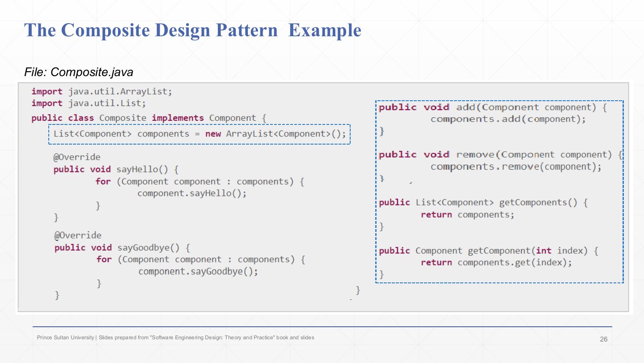Click the for loop line inside sayGoodbye()
This screenshot has height=363, width=644.
(x=201, y=260)
